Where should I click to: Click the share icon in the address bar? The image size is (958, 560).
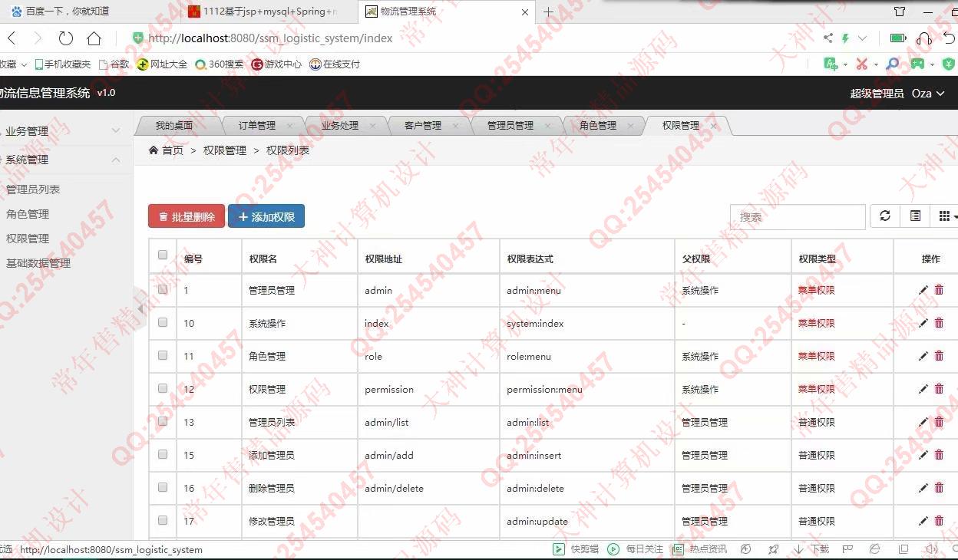(x=828, y=38)
